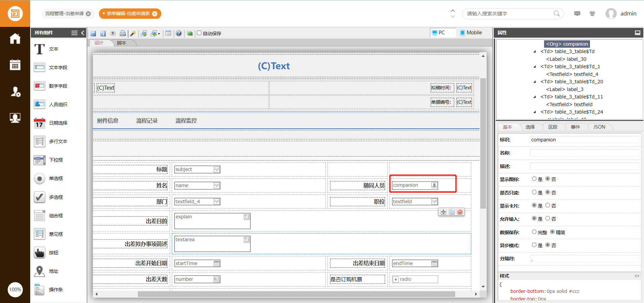
Task: Collapse the table_3_table$Td_24 tree node
Action: click(x=535, y=112)
